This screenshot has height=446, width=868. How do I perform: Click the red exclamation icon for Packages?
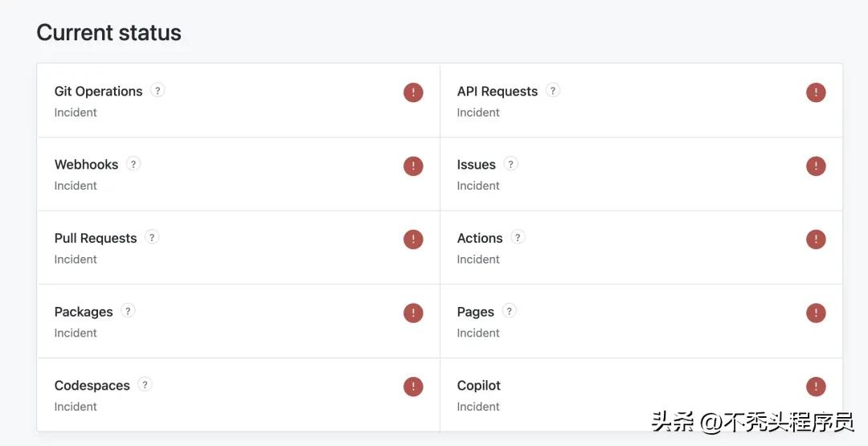(413, 313)
